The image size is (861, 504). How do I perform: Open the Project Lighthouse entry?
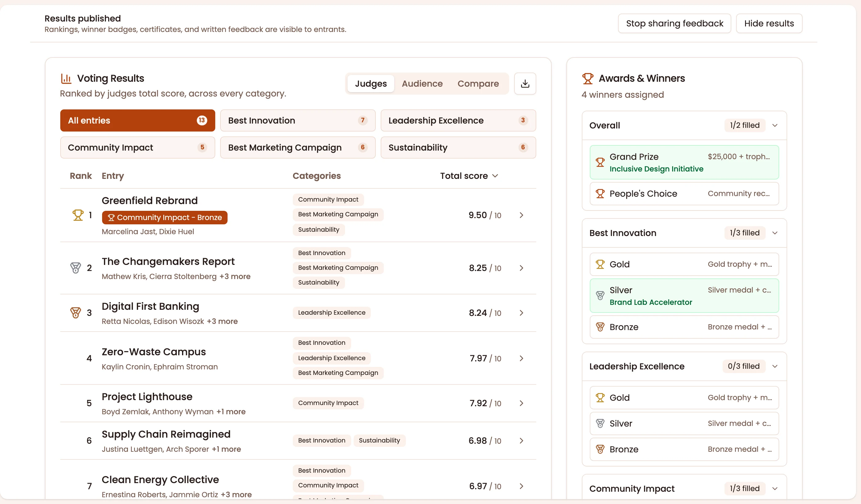click(147, 397)
